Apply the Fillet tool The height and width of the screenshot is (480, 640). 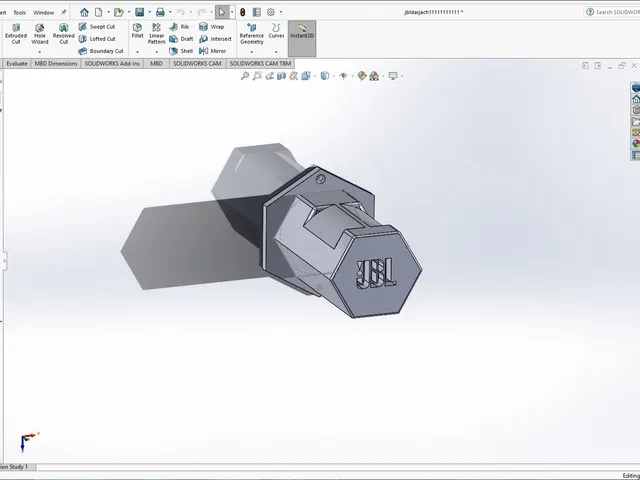tap(138, 31)
